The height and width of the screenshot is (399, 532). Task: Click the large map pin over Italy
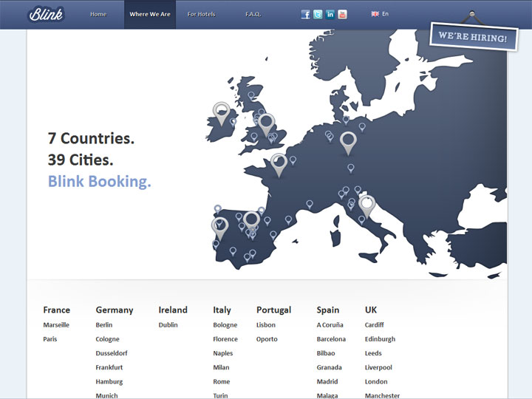367,205
